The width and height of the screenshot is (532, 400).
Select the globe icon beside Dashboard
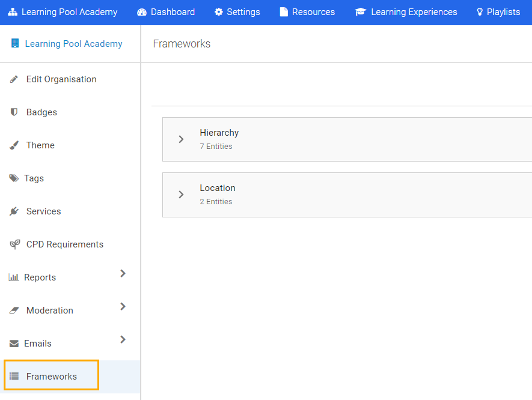pyautogui.click(x=142, y=11)
